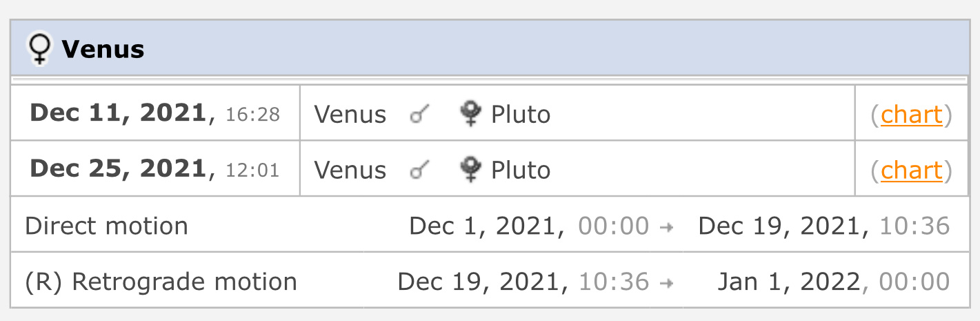Click Dec 19, 2021 direct motion end date
The width and height of the screenshot is (980, 321).
782,226
